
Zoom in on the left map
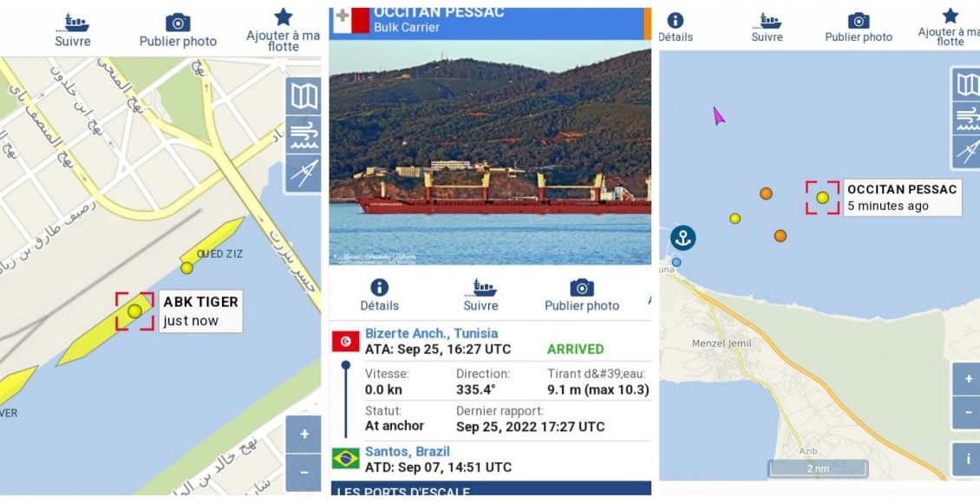[304, 434]
